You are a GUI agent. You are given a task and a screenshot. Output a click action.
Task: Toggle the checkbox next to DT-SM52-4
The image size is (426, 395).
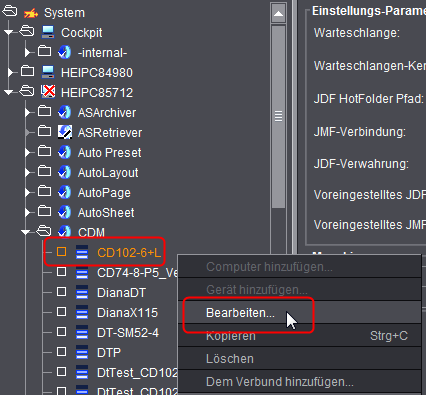[x=61, y=332]
